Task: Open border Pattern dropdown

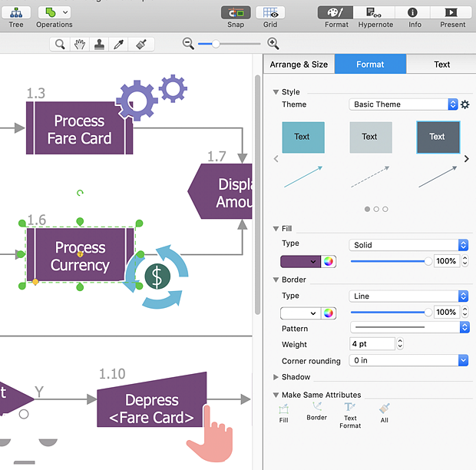Action: (x=410, y=327)
